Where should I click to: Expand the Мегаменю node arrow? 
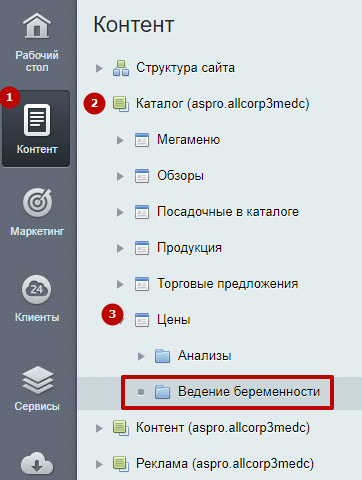tap(120, 140)
